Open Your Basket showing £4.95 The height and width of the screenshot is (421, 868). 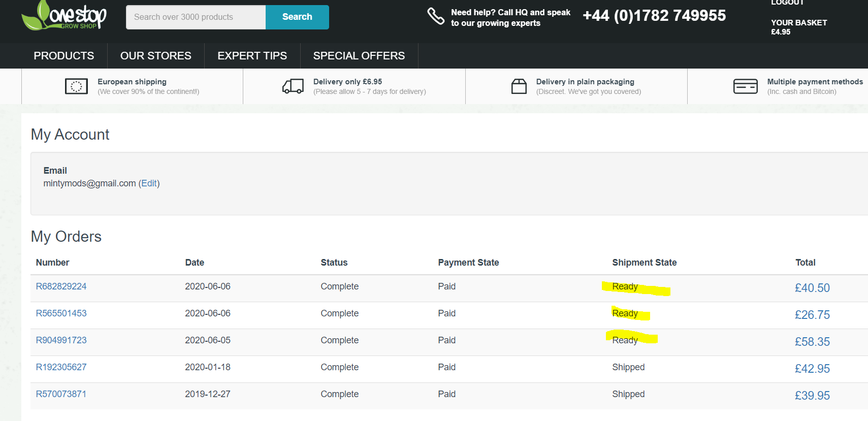[x=798, y=27]
